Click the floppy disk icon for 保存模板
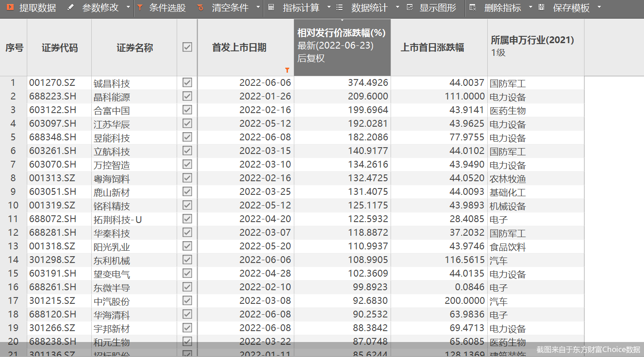Screen dimensions: 644x357 tap(541, 7)
